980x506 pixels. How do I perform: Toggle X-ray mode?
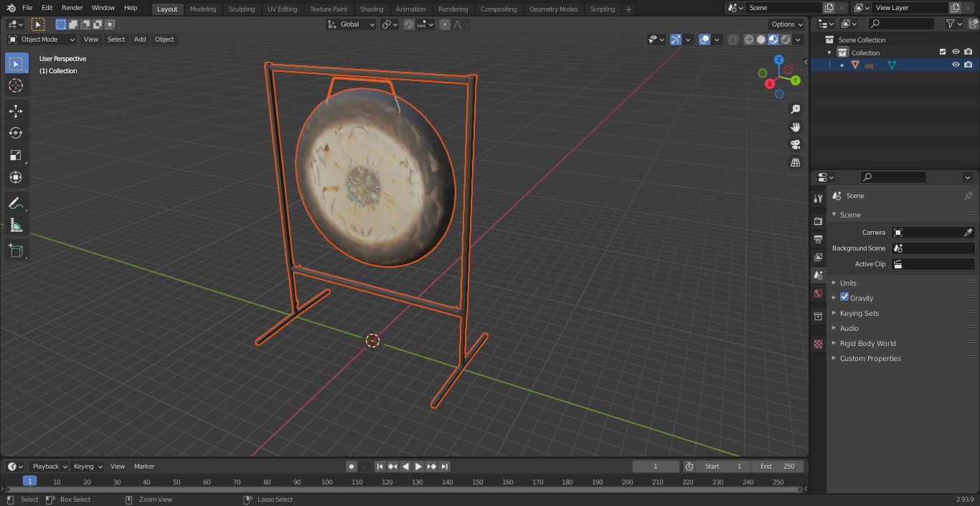pyautogui.click(x=732, y=40)
